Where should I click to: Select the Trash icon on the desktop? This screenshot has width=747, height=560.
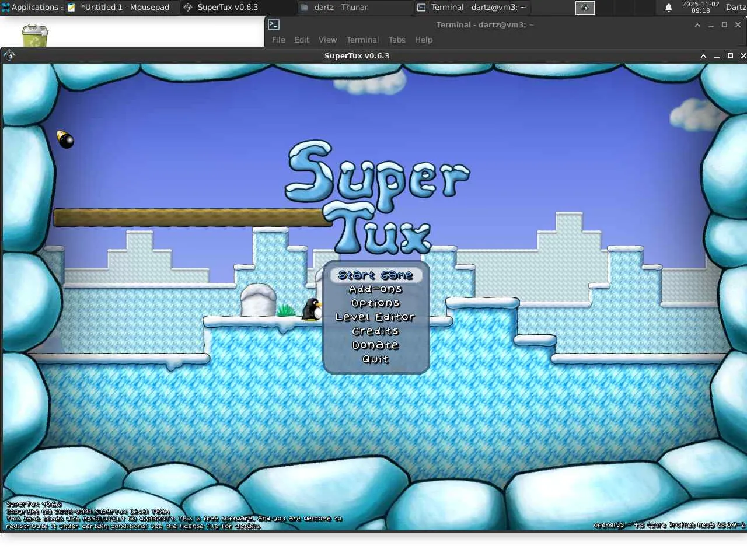click(x=35, y=35)
